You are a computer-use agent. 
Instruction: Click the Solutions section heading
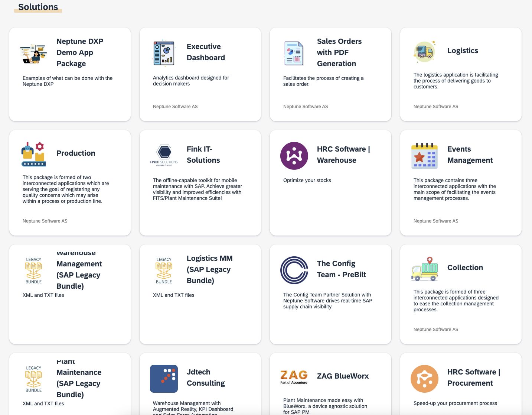[38, 7]
